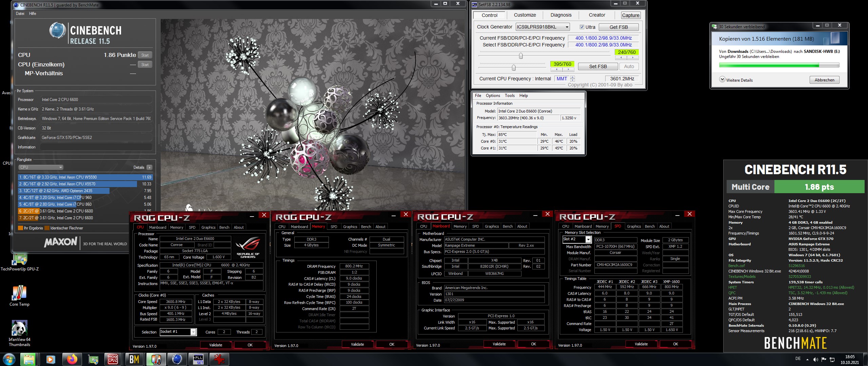Switch to SetFSB Creator tab

tap(597, 15)
